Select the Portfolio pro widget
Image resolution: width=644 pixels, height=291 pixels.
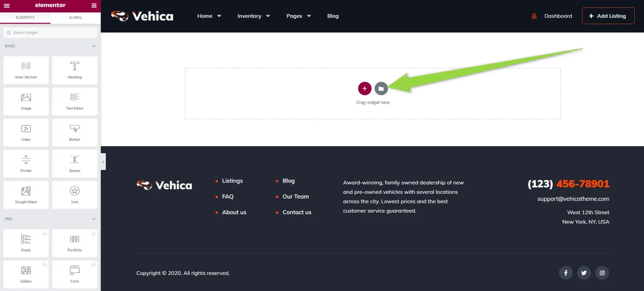pos(75,243)
